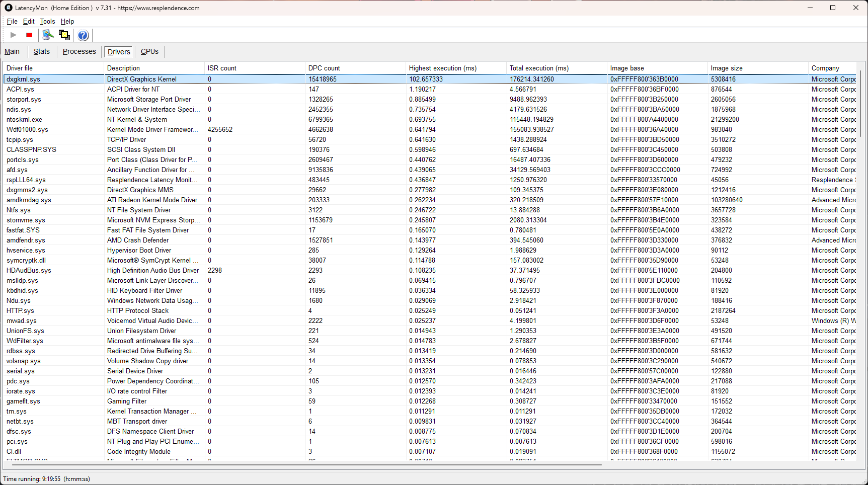The width and height of the screenshot is (868, 485).
Task: Select the gameflt.sys Gaming Filter row
Action: [430, 401]
